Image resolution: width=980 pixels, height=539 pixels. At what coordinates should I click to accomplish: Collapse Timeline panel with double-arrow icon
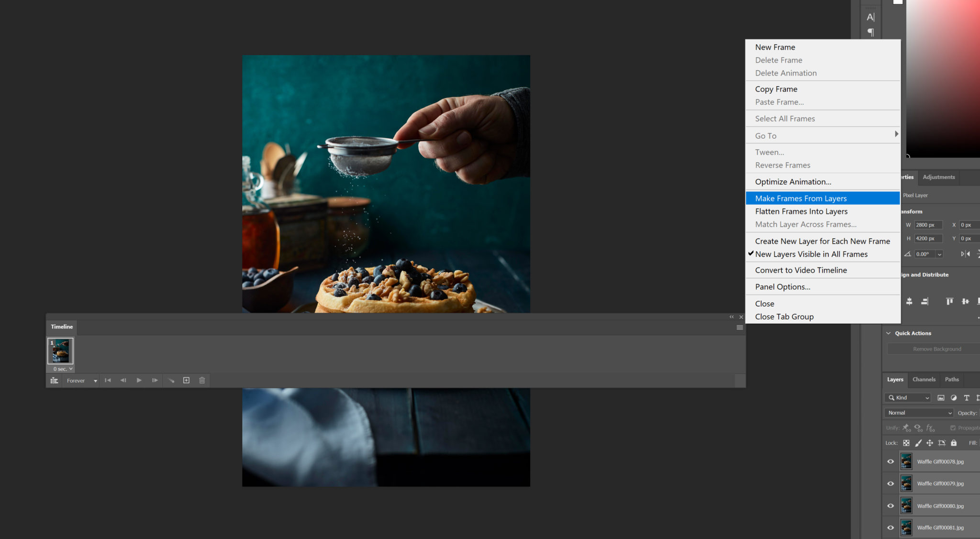pyautogui.click(x=731, y=317)
